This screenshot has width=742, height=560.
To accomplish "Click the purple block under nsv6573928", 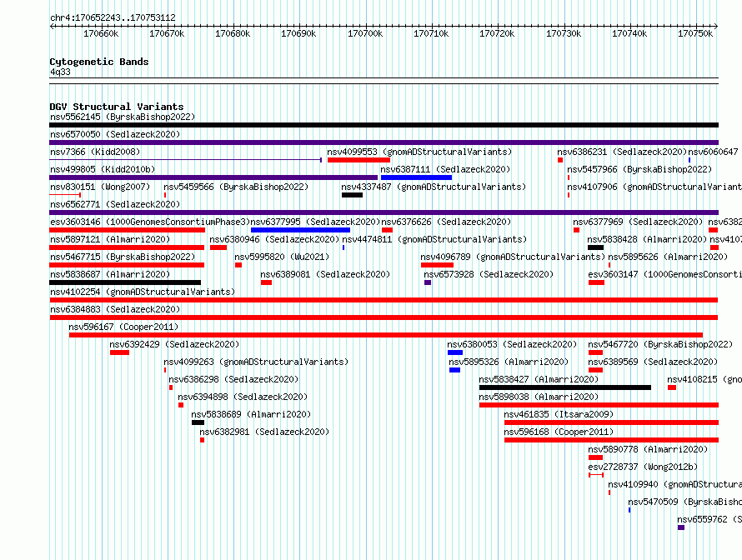I will [x=428, y=282].
